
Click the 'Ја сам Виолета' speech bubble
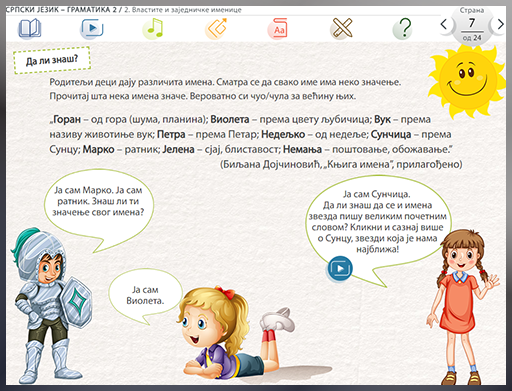(146, 295)
